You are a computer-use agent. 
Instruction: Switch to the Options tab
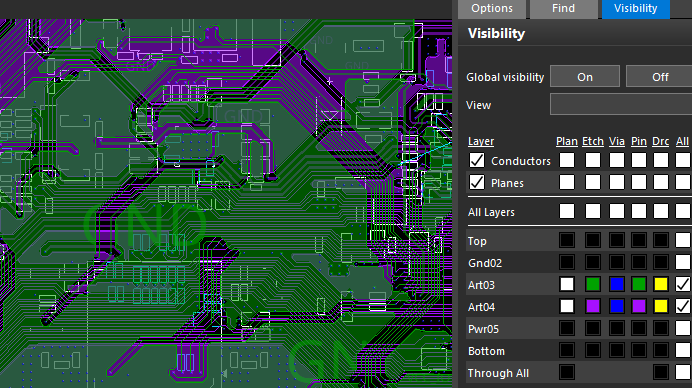point(492,9)
